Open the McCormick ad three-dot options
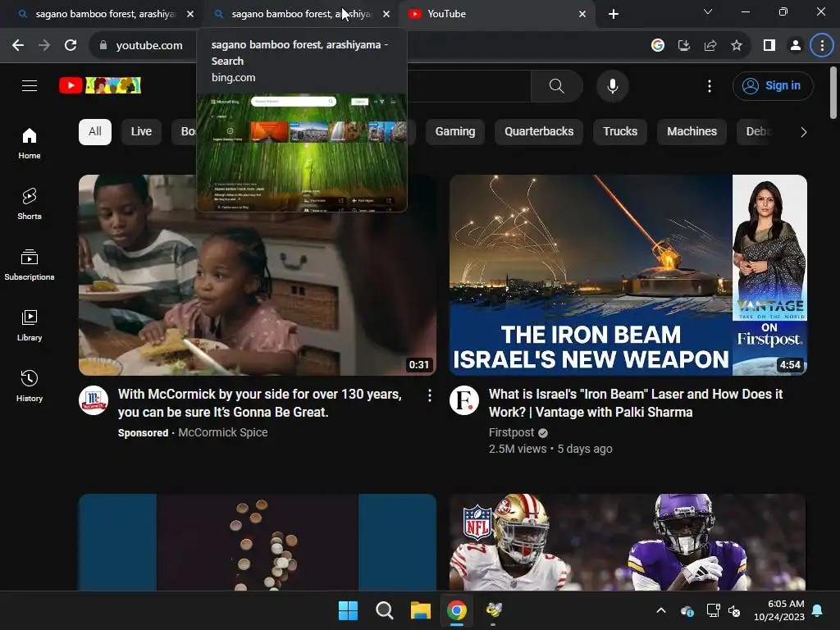Image resolution: width=840 pixels, height=630 pixels. (x=430, y=396)
